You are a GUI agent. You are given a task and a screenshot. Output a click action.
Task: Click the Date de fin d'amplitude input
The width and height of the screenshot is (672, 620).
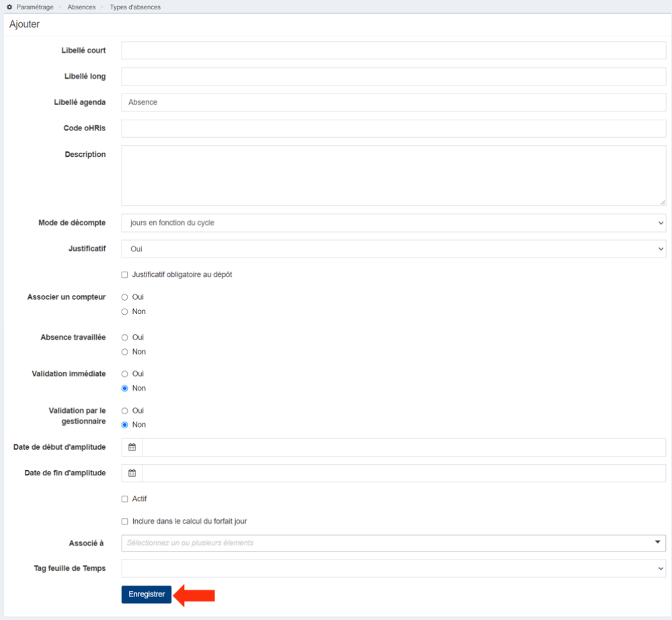(404, 473)
